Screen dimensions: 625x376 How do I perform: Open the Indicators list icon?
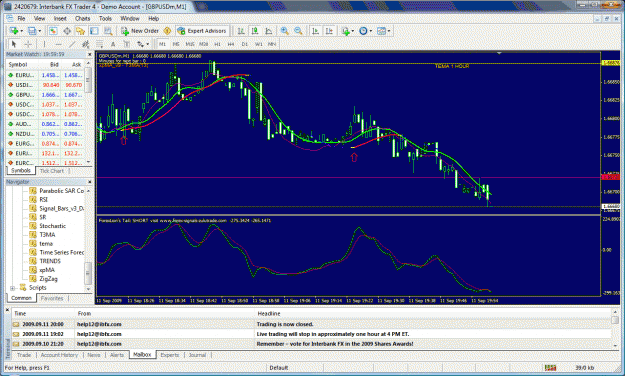346,31
